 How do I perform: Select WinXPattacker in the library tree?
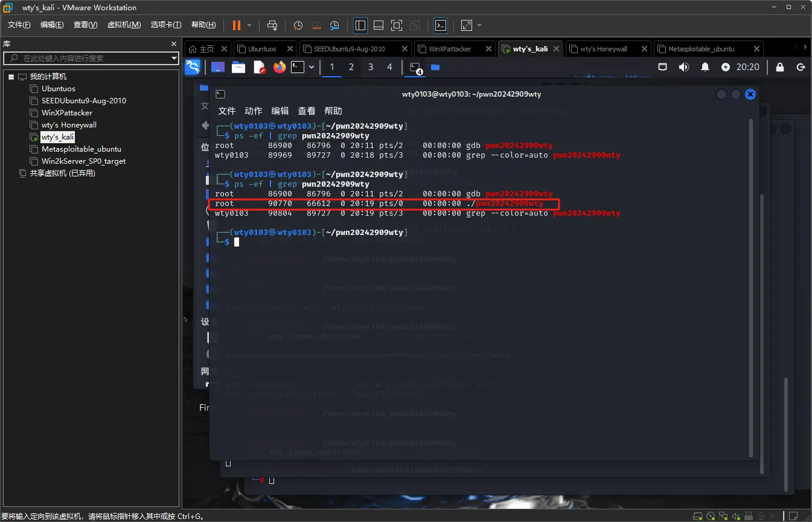point(66,113)
